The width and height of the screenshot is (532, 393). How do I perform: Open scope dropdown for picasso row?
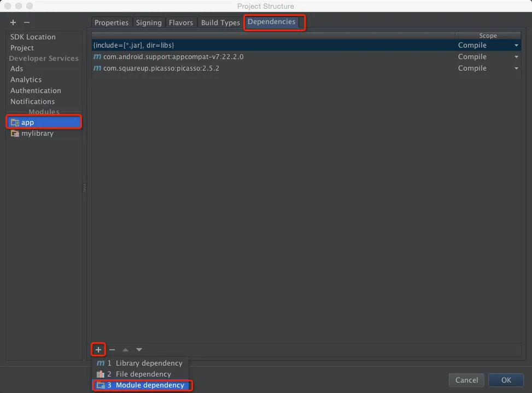[x=516, y=68]
